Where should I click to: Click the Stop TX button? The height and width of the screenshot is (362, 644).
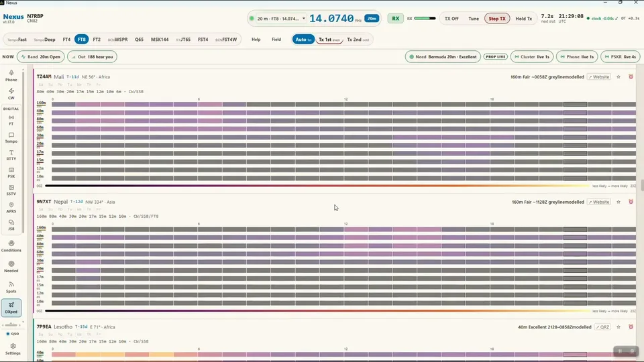497,19
